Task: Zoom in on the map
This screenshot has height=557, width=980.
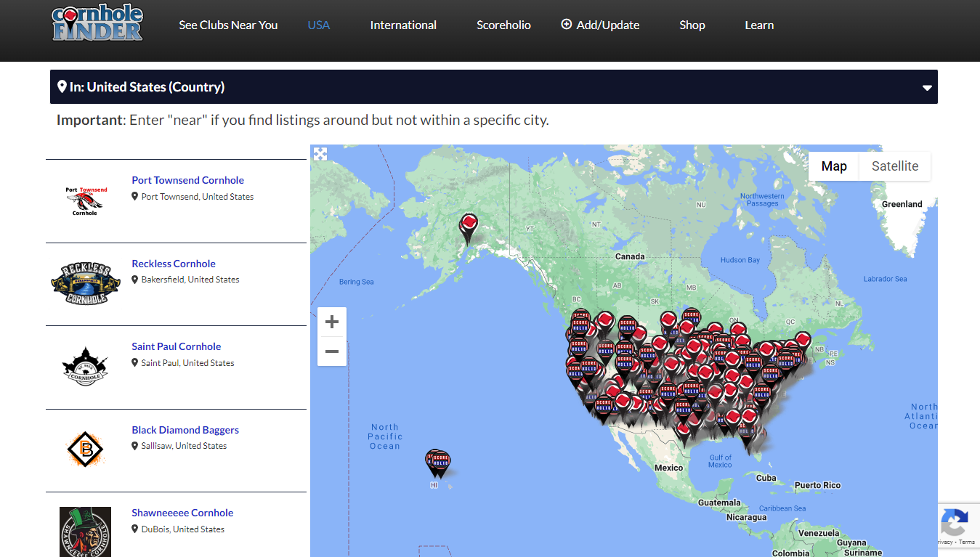Action: pos(332,322)
